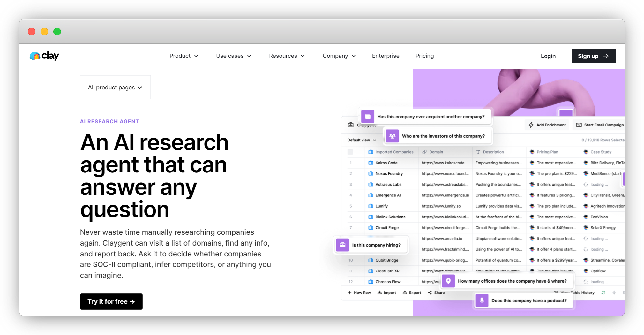Image resolution: width=644 pixels, height=335 pixels.
Task: Click the 'Try it for free' button
Action: tap(111, 301)
